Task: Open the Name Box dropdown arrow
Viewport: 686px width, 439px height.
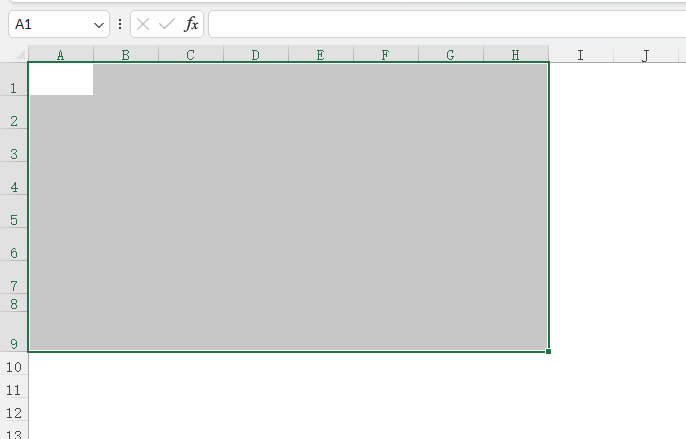Action: coord(98,24)
